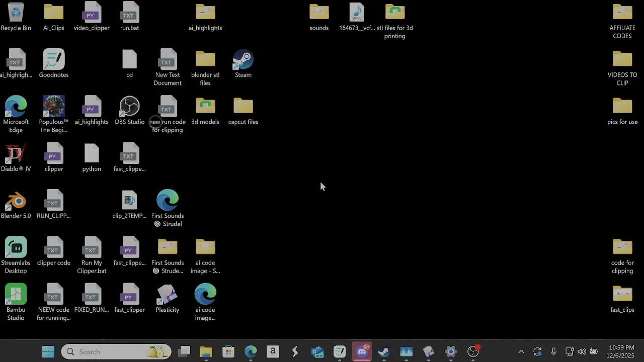Open the AFFILIATE CODES folder
This screenshot has height=362, width=644.
click(622, 20)
